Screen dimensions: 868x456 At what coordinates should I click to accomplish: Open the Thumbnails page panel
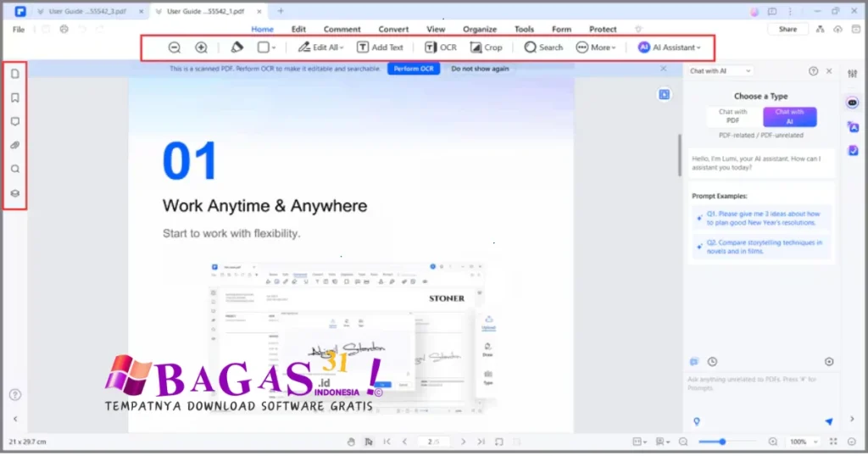15,74
